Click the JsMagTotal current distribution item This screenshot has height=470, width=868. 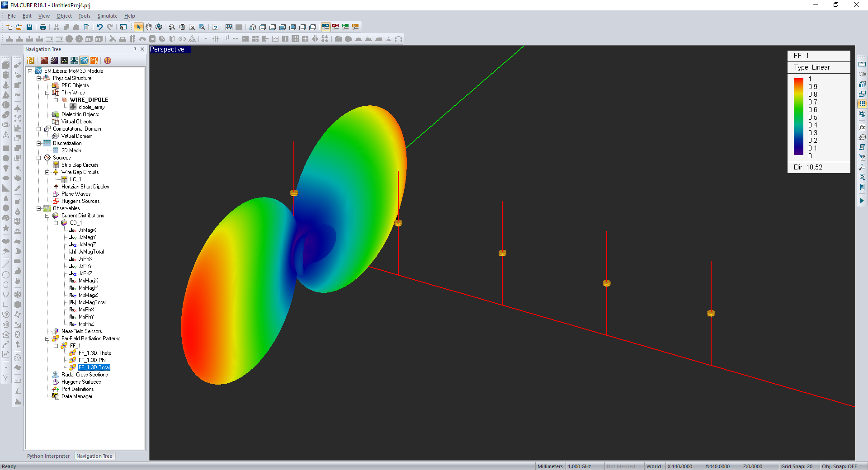tap(91, 252)
